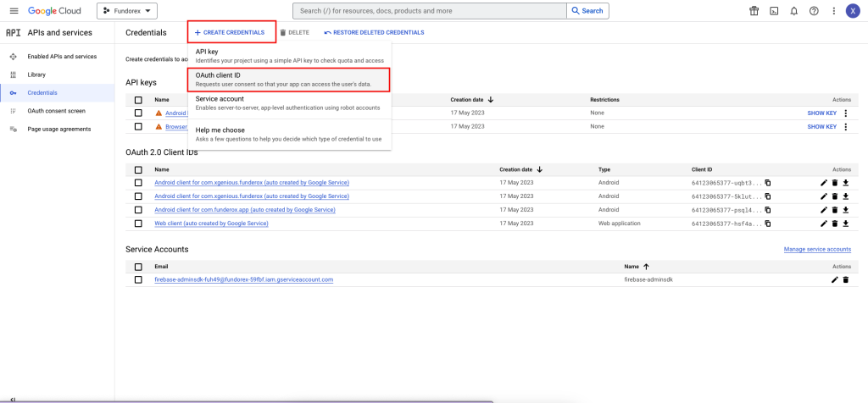Open actions menu for Android API key
This screenshot has height=403, width=868.
click(845, 113)
